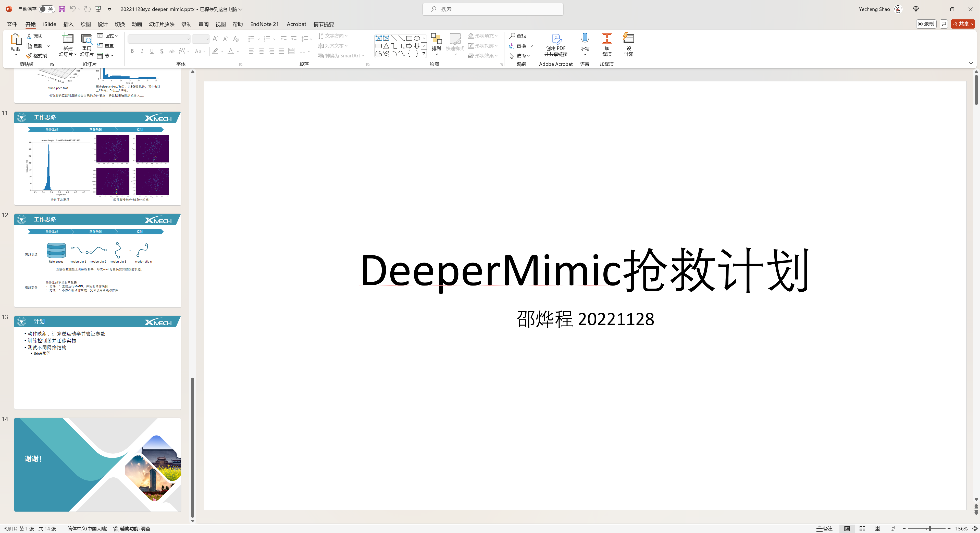
Task: Fit slide to current window icon
Action: pyautogui.click(x=975, y=528)
